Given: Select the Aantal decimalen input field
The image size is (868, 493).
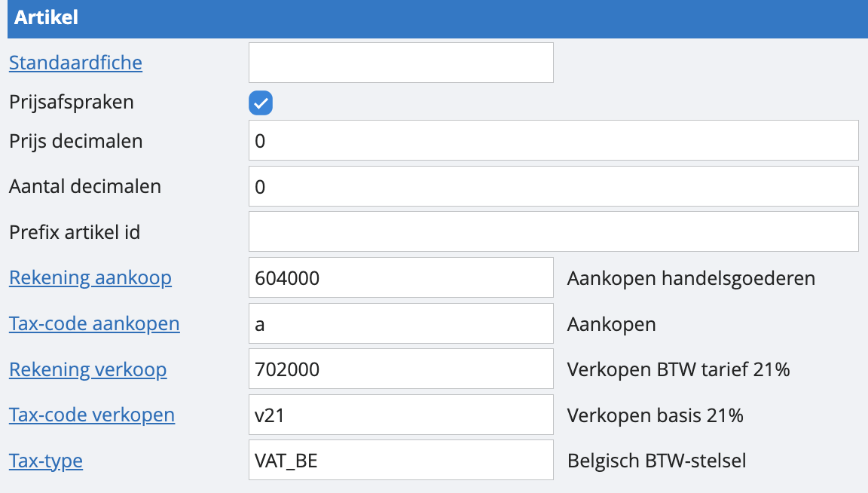Looking at the screenshot, I should click(x=553, y=186).
